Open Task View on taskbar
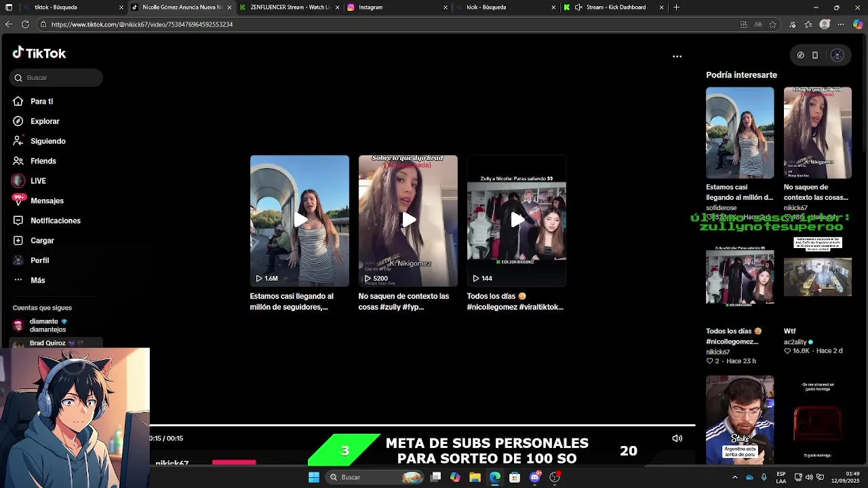 (x=436, y=477)
